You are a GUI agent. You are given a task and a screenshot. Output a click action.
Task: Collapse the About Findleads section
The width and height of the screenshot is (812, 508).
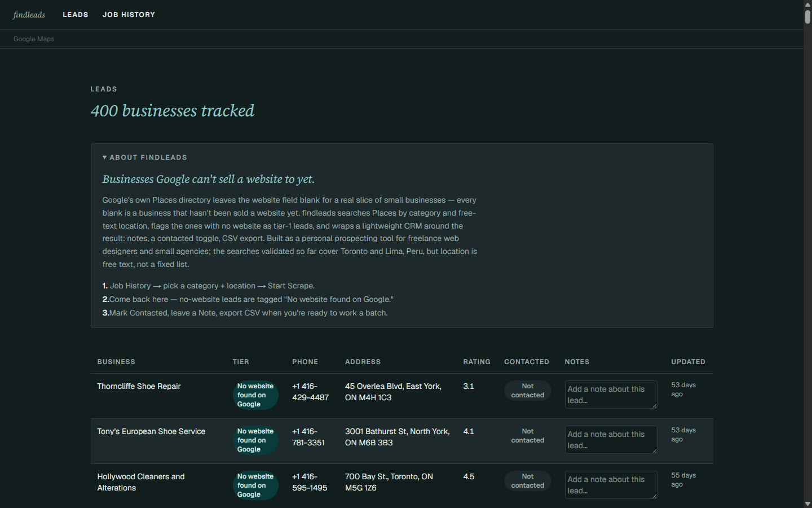(x=145, y=157)
